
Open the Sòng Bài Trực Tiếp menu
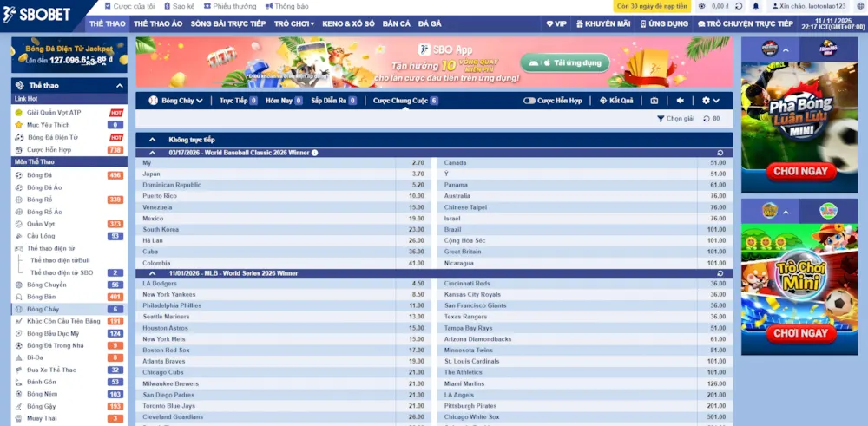(x=227, y=24)
